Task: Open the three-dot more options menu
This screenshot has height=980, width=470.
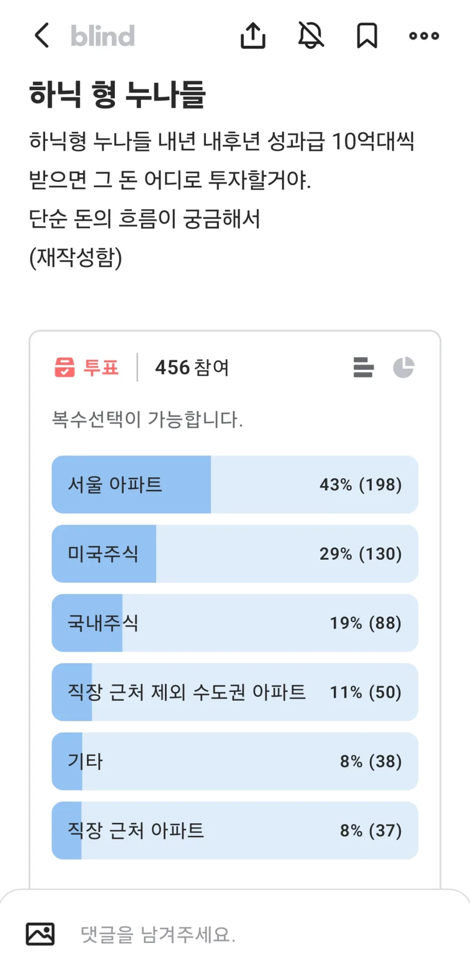Action: point(424,36)
